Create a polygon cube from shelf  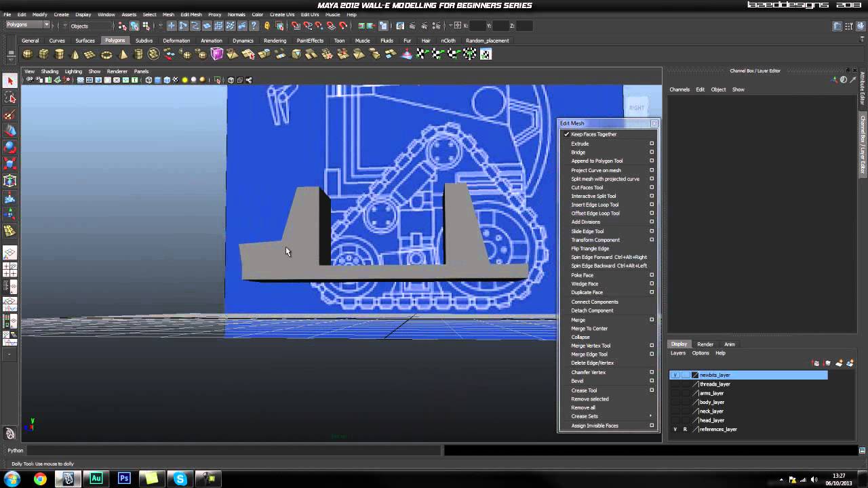coord(43,54)
